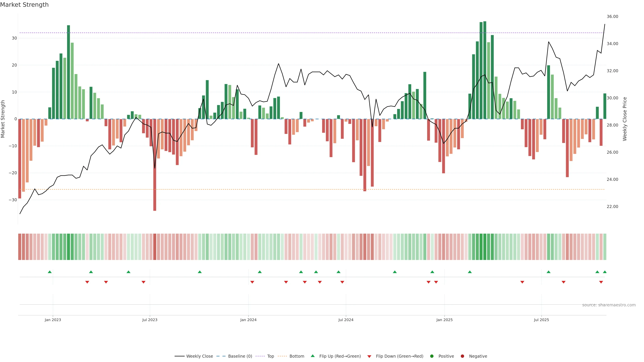
Task: Click the leftmost red flip-down triangle marker
Action: [87, 282]
